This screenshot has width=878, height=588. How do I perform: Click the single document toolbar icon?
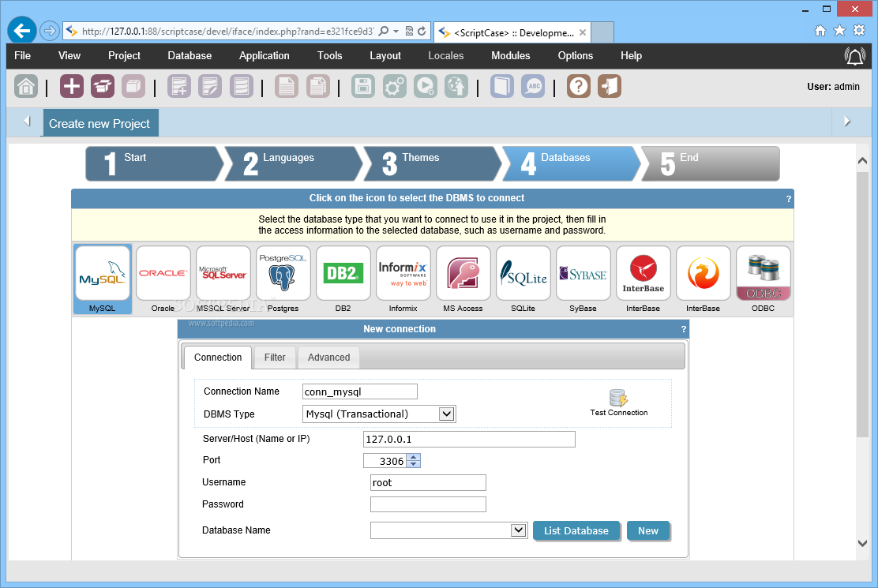(287, 87)
